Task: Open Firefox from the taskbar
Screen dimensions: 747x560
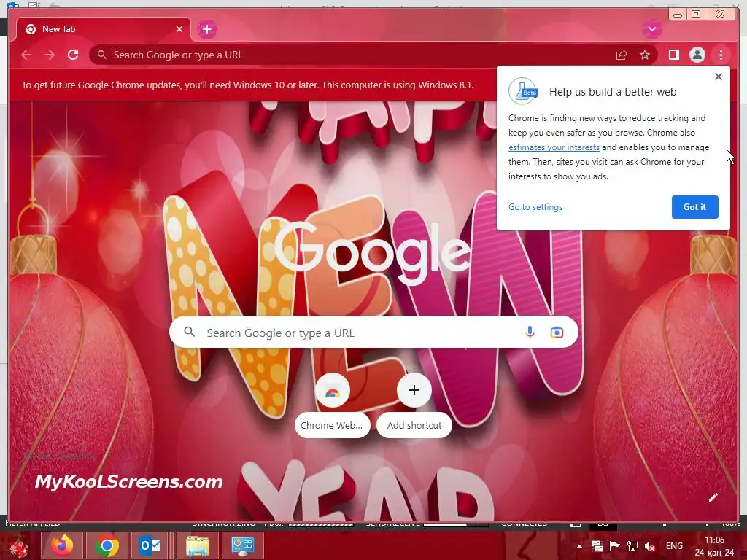Action: click(x=63, y=545)
